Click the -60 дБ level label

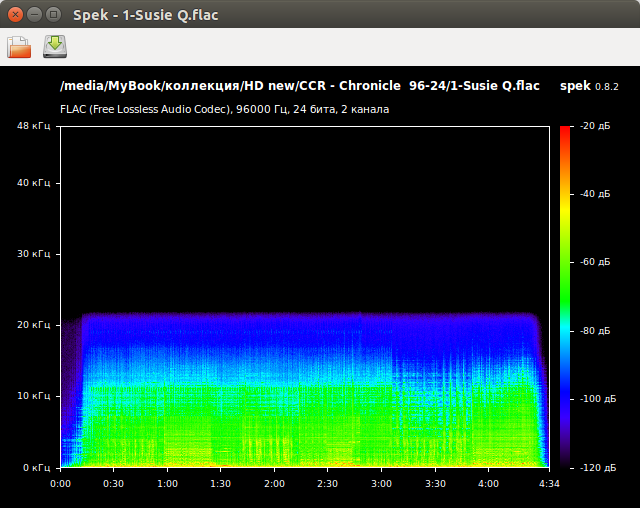click(594, 262)
